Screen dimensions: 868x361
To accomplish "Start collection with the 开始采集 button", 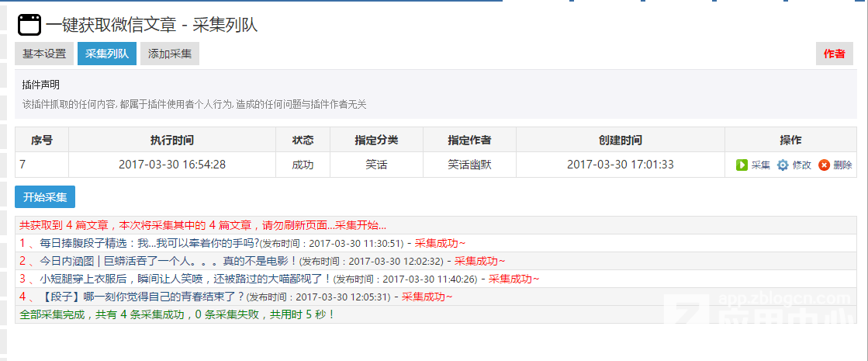I will tap(45, 196).
